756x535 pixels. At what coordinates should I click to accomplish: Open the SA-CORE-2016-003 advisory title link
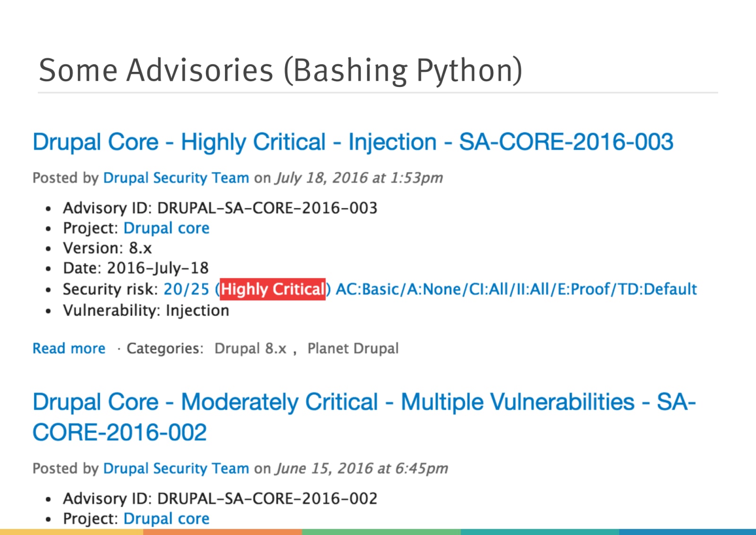(353, 142)
